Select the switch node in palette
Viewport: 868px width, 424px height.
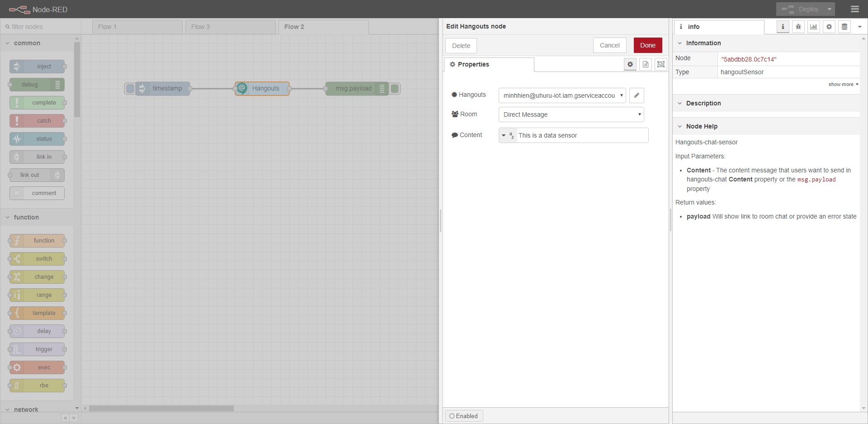tap(37, 259)
